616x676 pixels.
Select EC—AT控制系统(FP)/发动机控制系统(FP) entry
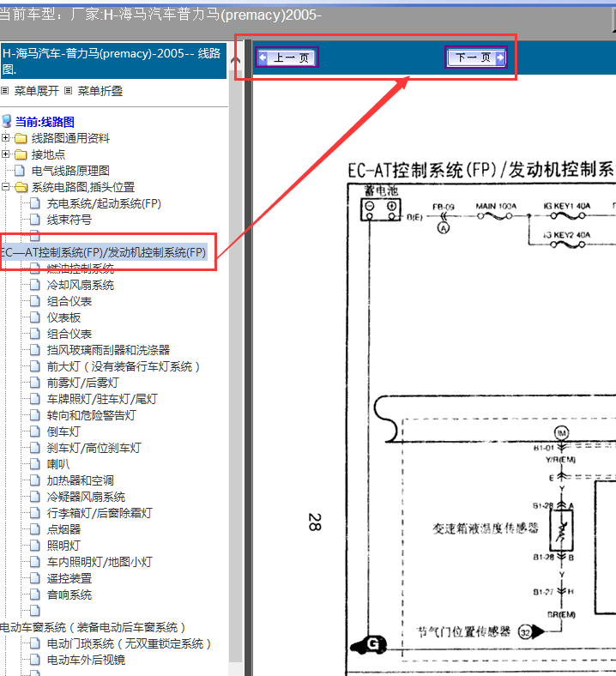(x=104, y=252)
